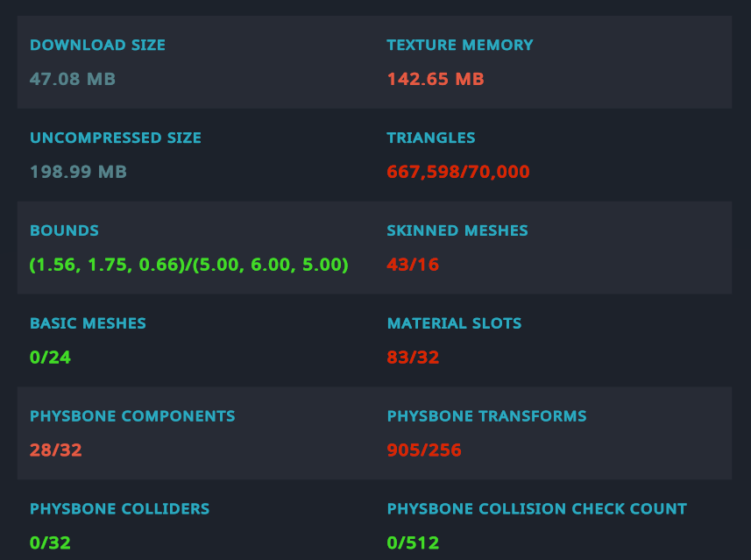The width and height of the screenshot is (751, 560).
Task: Click the Skinned Meshes heading
Action: point(457,230)
